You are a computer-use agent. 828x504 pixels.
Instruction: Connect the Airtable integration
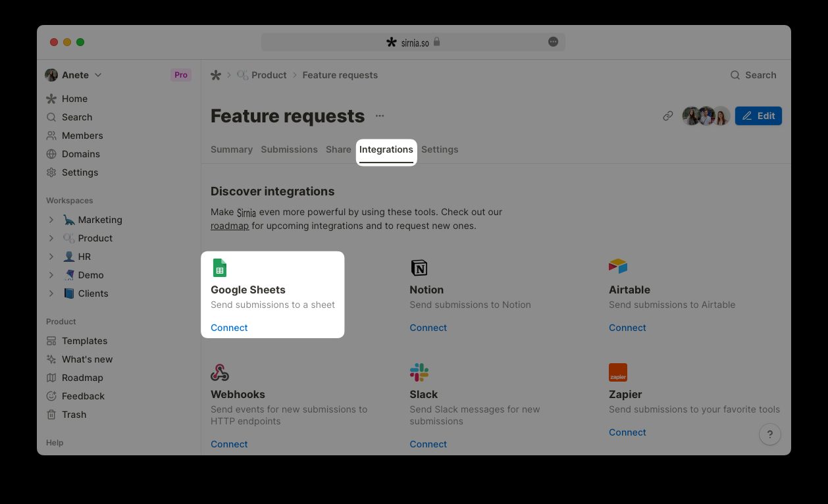[x=627, y=328]
